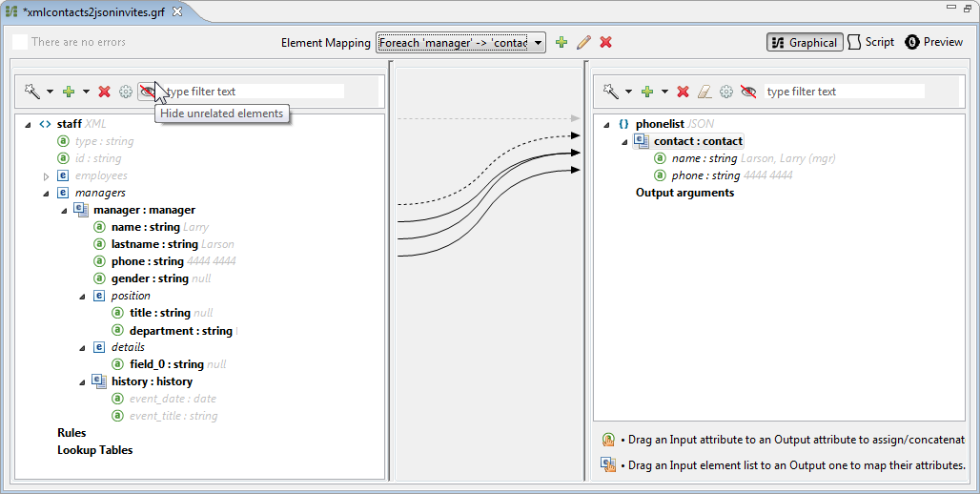Image resolution: width=980 pixels, height=494 pixels.
Task: Click the left panel auto-map wand icon
Action: [31, 92]
